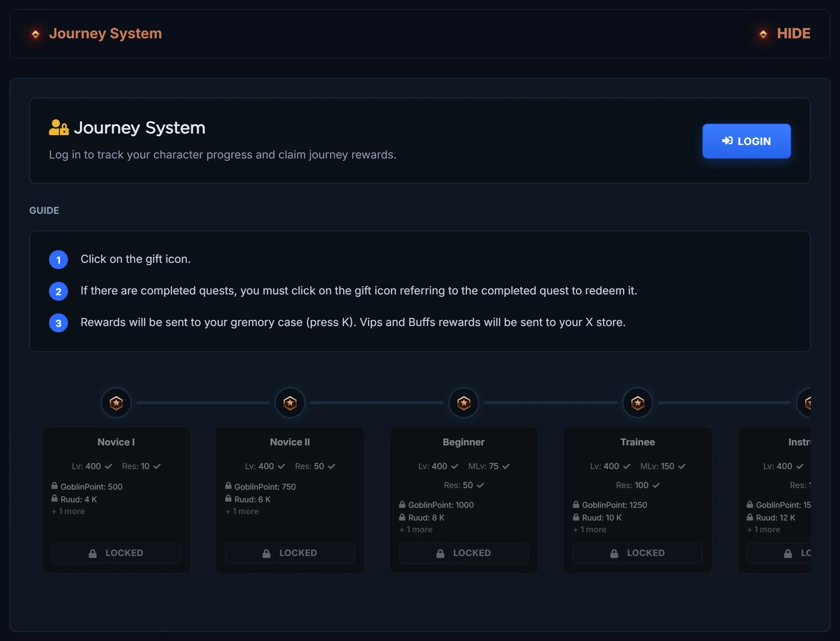840x641 pixels.
Task: Click the diamond icon before Journey System title
Action: pyautogui.click(x=35, y=34)
